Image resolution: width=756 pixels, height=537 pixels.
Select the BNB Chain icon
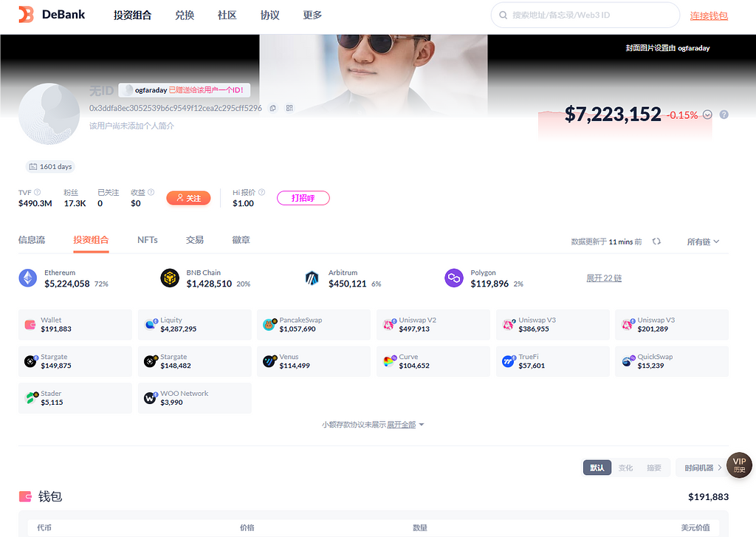pos(170,278)
